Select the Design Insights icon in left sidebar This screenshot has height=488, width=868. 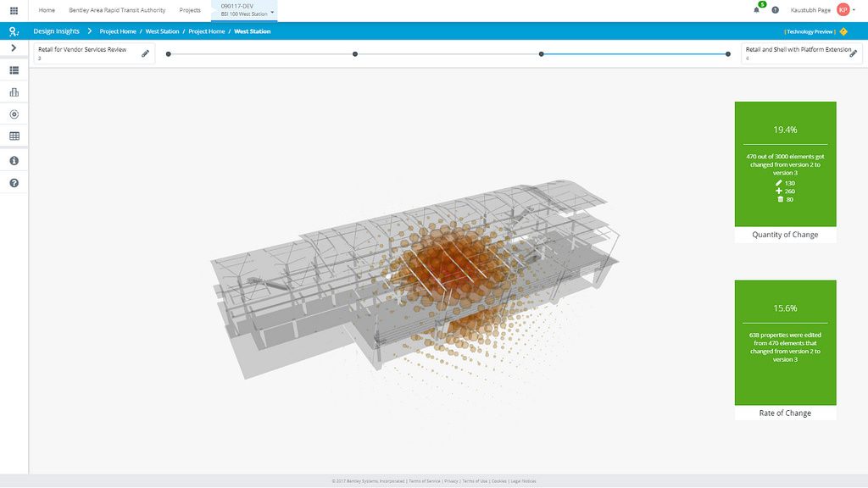point(13,30)
